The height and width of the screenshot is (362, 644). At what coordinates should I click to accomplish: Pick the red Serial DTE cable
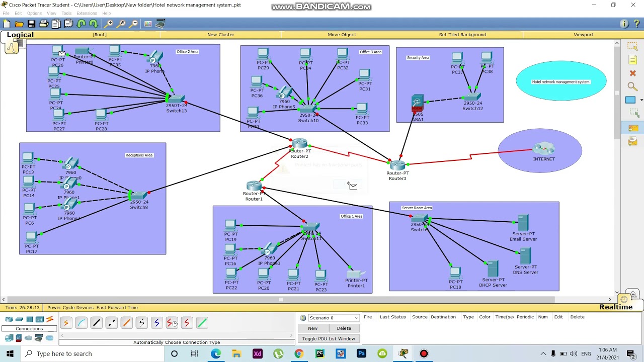point(187,323)
